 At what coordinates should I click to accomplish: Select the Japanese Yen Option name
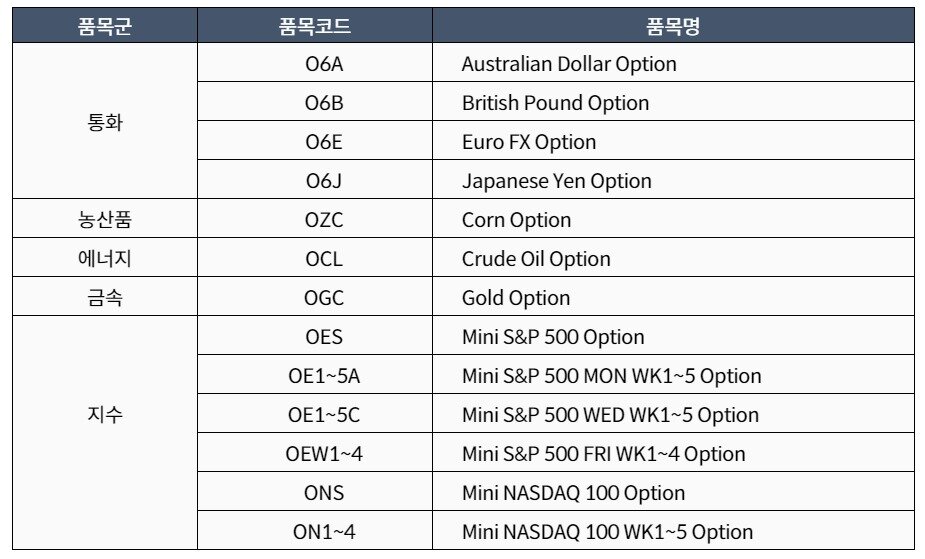point(556,181)
